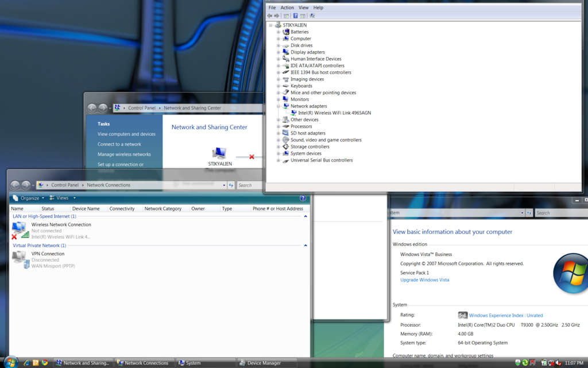Expand the Display adapters node

[x=278, y=52]
